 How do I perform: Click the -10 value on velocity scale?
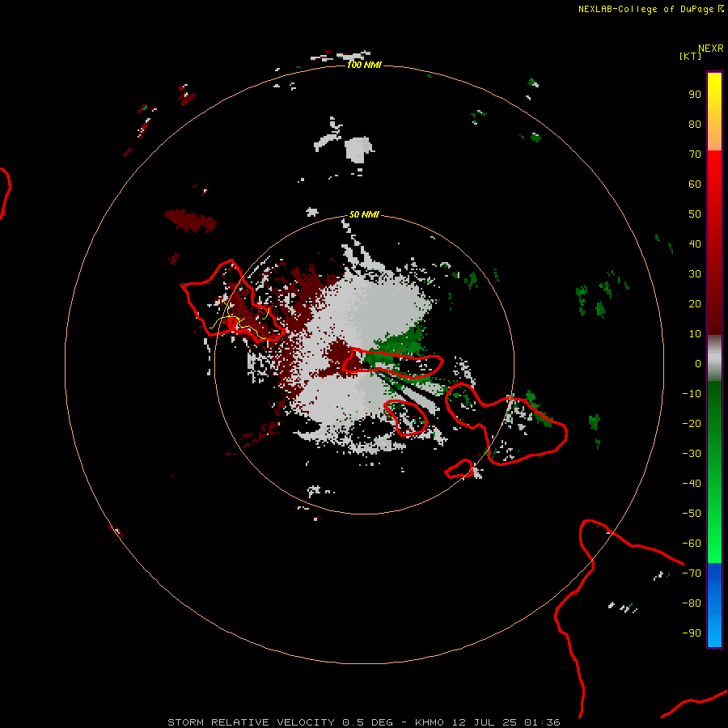pyautogui.click(x=692, y=394)
